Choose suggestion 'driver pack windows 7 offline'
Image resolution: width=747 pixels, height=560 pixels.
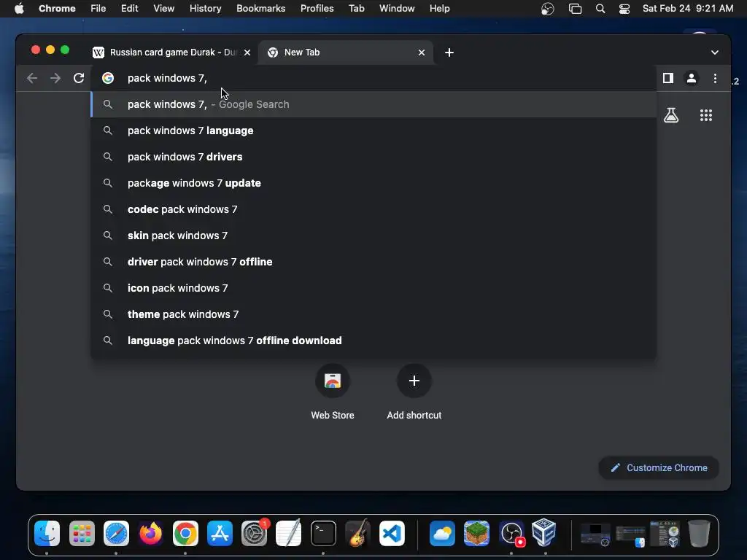(x=373, y=262)
